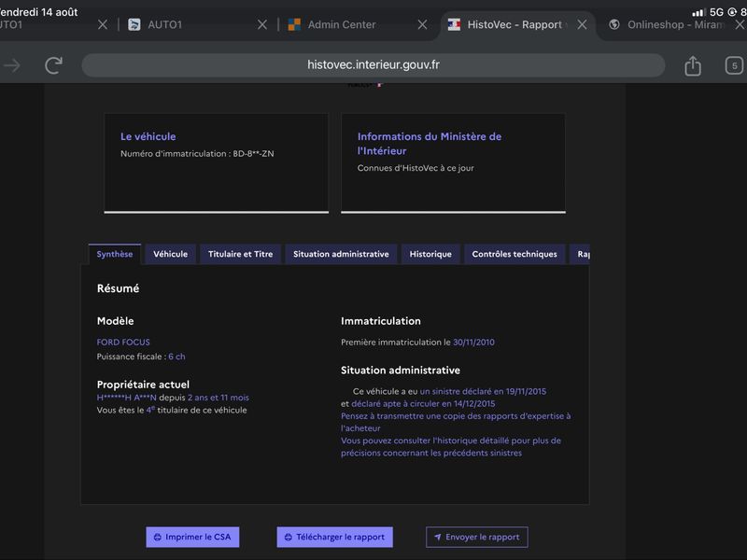Screen dimensions: 747x560
Task: Close the HistoVec - Rapport tab
Action: [x=582, y=25]
